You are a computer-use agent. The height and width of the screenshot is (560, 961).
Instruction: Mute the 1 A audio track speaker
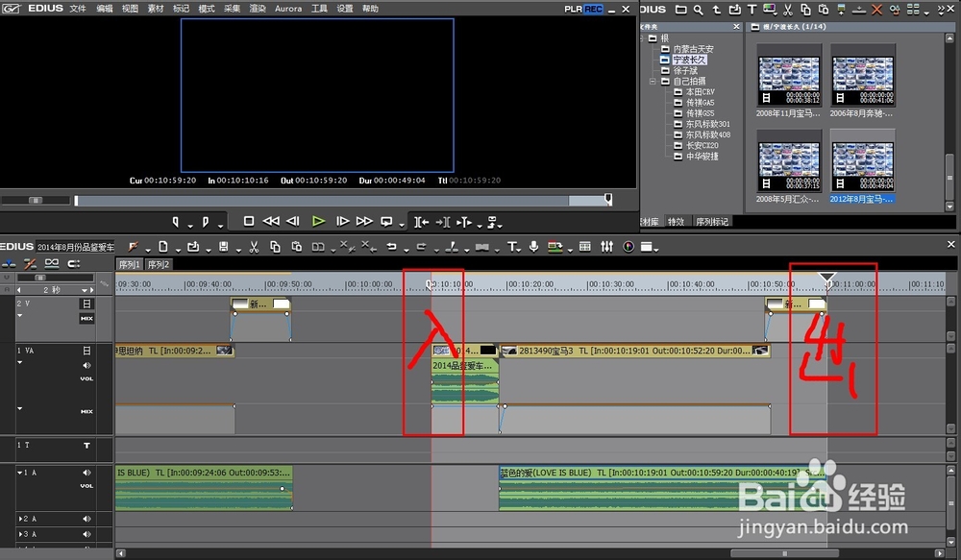(x=86, y=473)
